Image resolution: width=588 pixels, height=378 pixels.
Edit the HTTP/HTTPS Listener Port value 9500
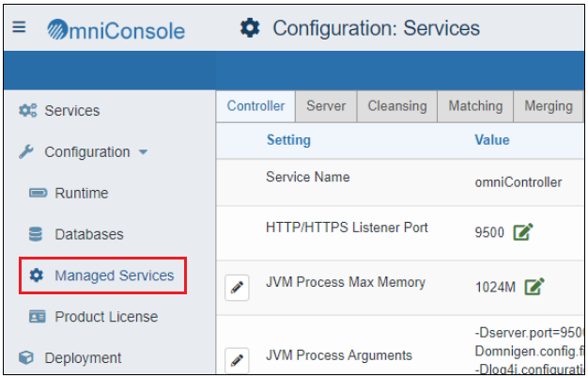point(523,231)
